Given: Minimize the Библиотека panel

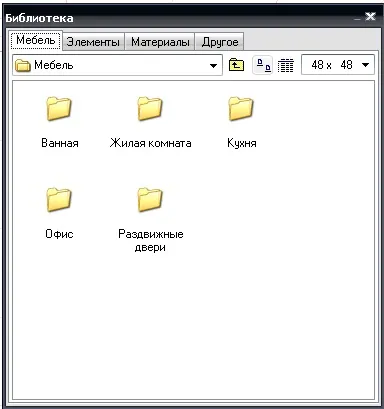Looking at the screenshot, I should point(357,18).
